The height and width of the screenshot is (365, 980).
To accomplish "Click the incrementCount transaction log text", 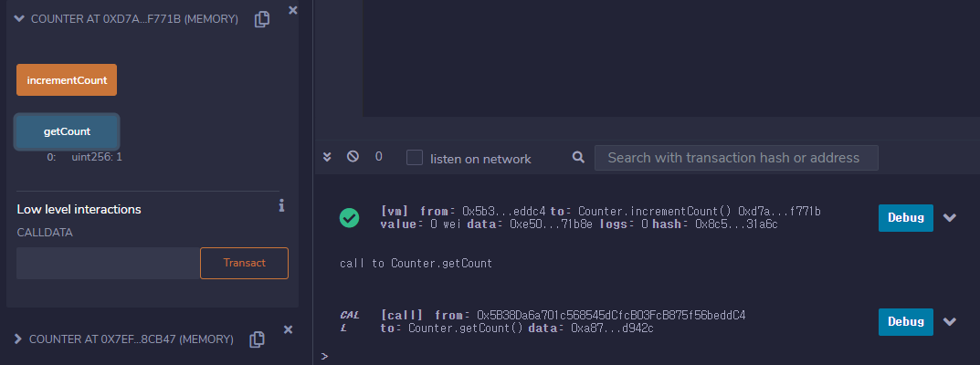I will point(600,218).
